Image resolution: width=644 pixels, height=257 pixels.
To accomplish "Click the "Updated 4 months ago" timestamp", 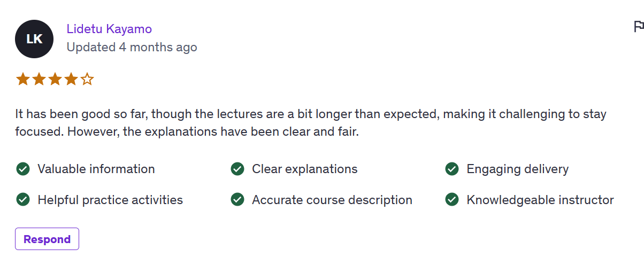I will coord(132,47).
